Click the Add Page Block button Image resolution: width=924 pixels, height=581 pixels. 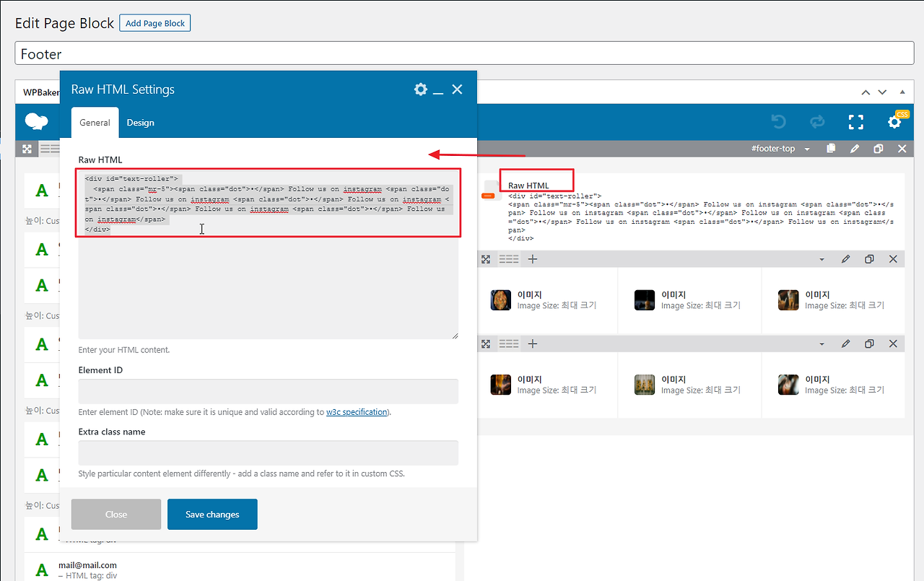[x=155, y=23]
